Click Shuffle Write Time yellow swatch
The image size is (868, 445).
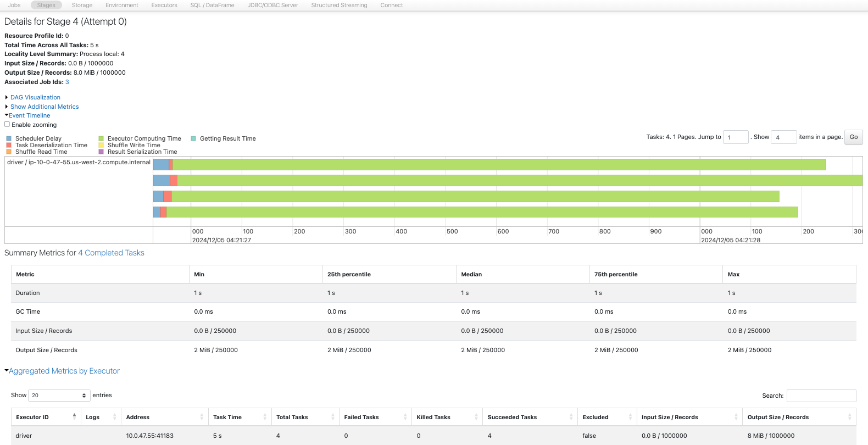tap(101, 145)
